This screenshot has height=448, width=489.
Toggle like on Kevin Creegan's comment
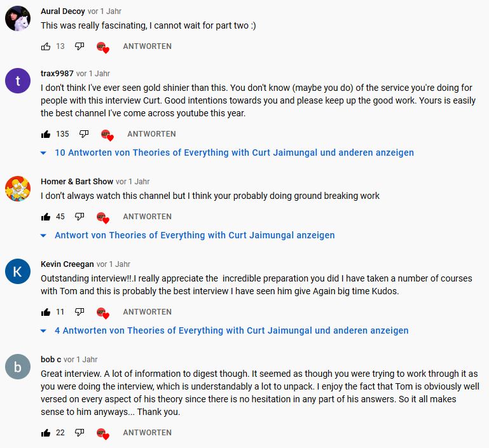tap(46, 312)
